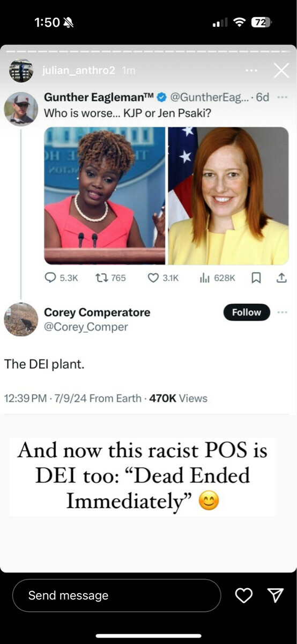This screenshot has height=644, width=297.
Task: View the 628K views analytics icon
Action: pyautogui.click(x=204, y=277)
